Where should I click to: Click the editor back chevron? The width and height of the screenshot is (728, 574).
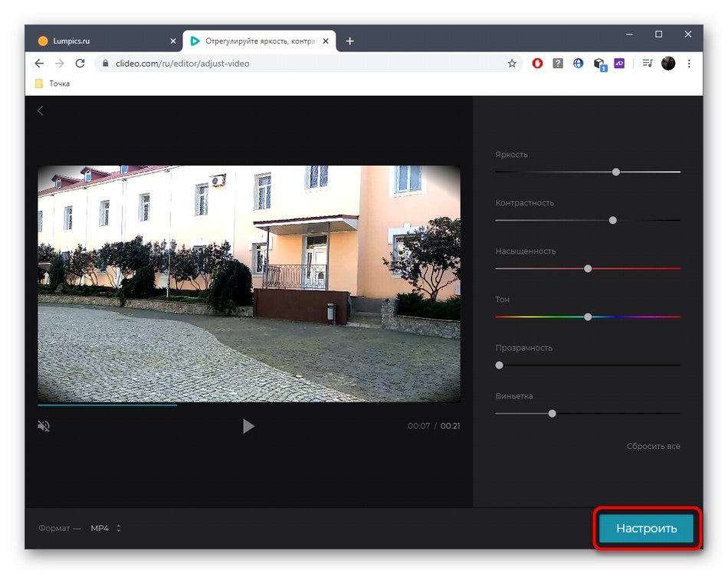[x=41, y=110]
